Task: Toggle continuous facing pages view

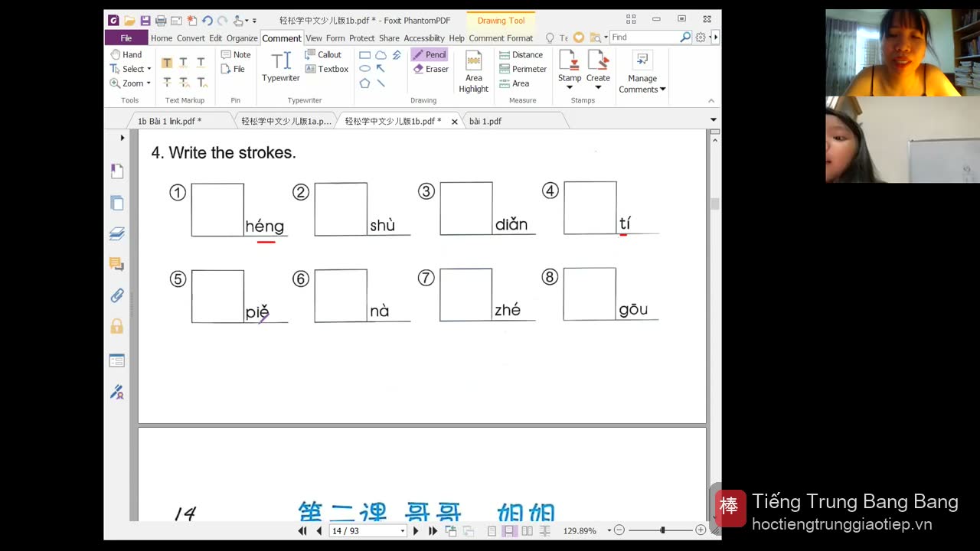Action: point(545,530)
